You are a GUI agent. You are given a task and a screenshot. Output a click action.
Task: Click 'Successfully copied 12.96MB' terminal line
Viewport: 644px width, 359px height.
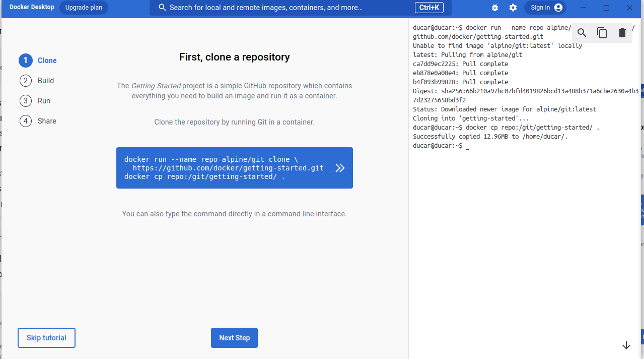tap(490, 137)
